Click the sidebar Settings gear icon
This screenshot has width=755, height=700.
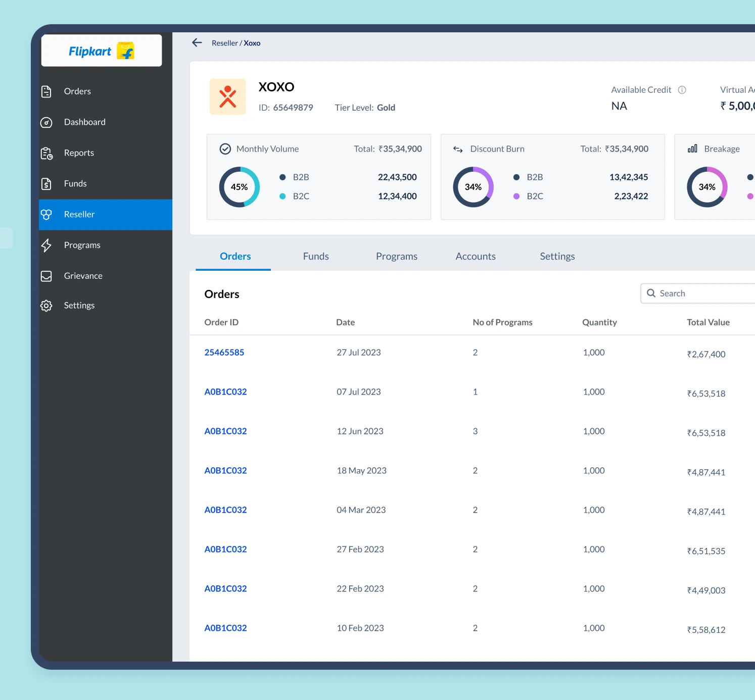pos(46,306)
